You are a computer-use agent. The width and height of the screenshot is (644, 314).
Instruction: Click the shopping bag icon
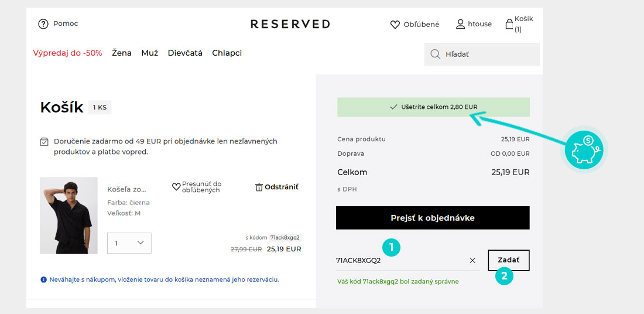(x=509, y=23)
